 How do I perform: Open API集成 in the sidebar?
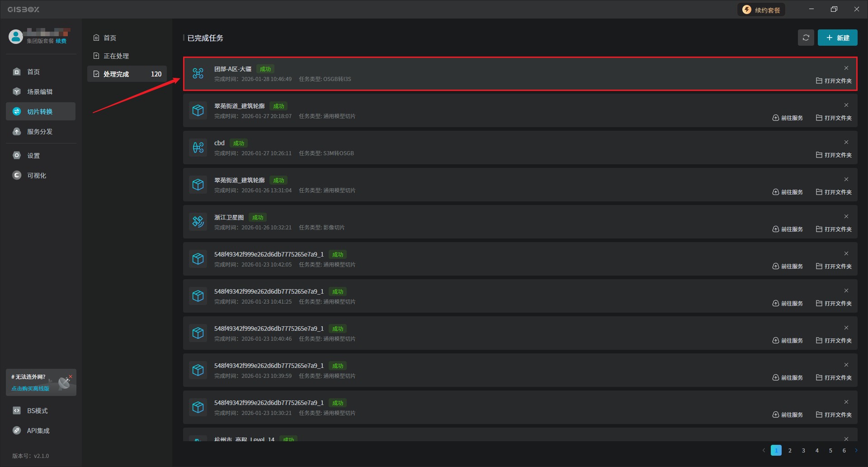pyautogui.click(x=38, y=431)
